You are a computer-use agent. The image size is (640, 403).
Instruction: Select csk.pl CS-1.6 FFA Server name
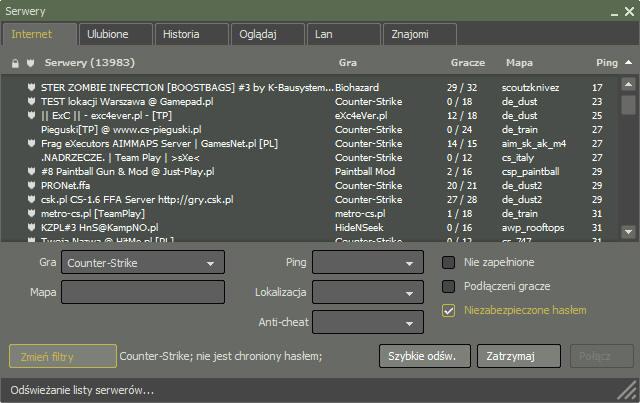click(137, 200)
